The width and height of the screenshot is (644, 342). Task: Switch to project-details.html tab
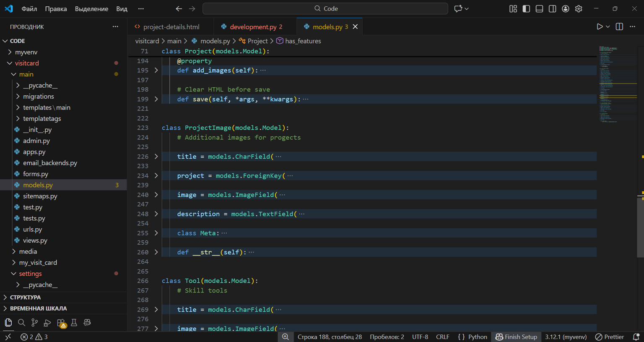171,26
